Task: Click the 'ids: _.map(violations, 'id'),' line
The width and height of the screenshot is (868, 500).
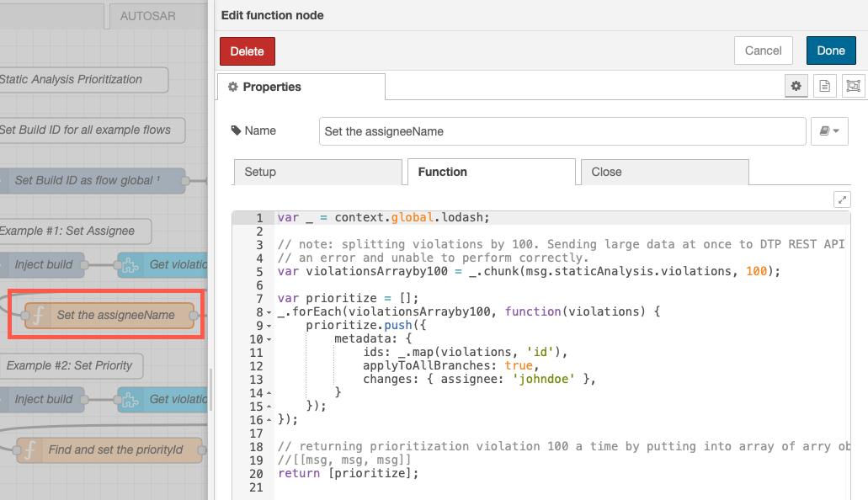Action: pyautogui.click(x=465, y=352)
